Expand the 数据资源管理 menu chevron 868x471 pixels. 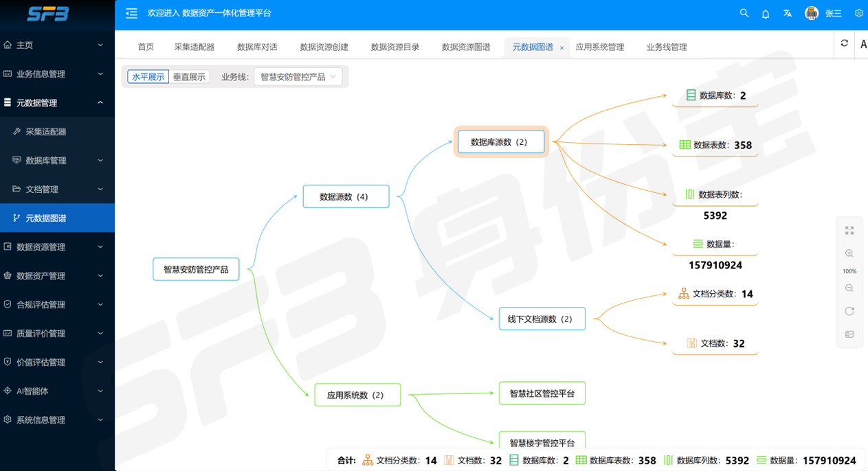coord(100,246)
